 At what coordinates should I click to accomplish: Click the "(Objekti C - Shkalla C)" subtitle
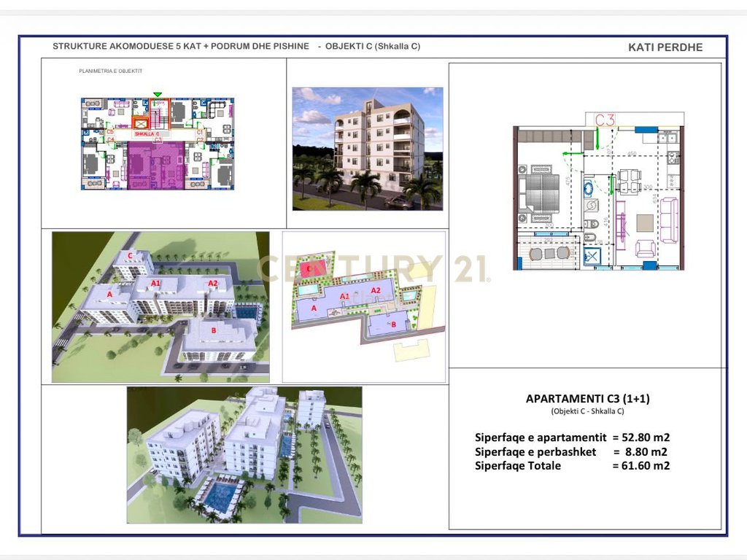(x=587, y=411)
